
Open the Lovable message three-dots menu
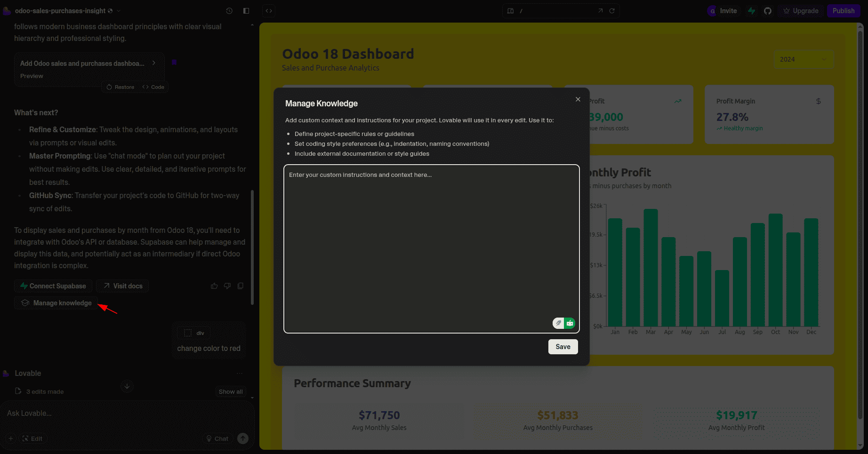click(x=240, y=373)
